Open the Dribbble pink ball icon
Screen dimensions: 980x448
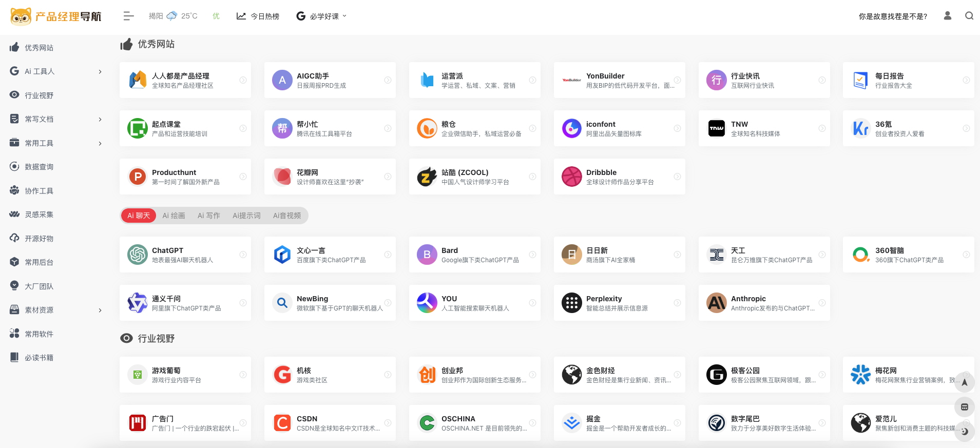(572, 177)
